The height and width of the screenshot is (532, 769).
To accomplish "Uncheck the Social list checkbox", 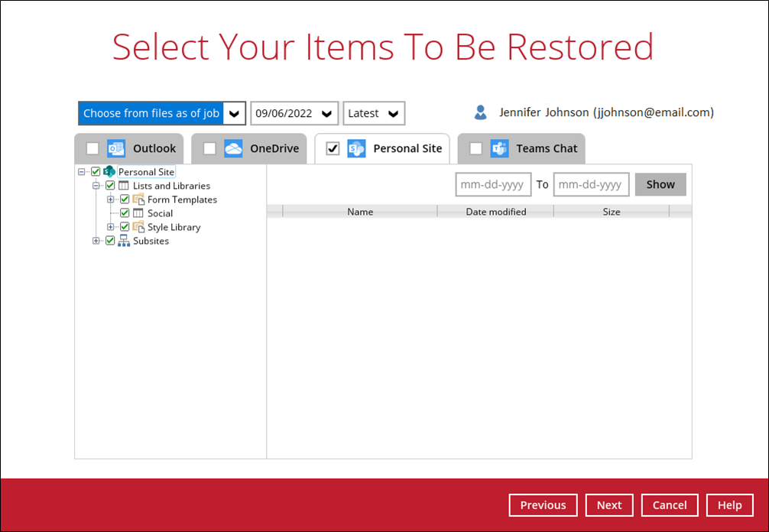I will [125, 213].
